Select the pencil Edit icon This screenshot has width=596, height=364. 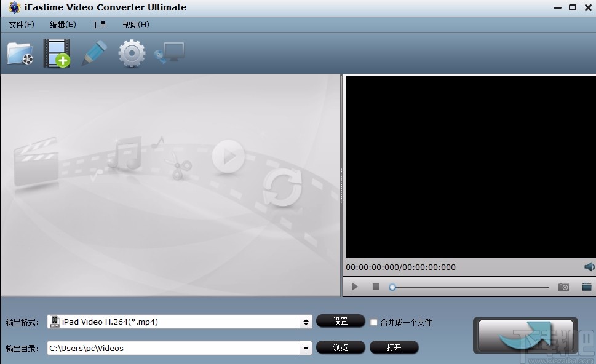93,53
